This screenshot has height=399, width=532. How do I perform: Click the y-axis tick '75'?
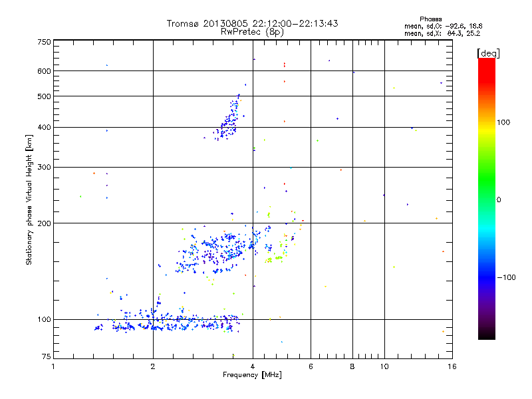[x=47, y=356]
